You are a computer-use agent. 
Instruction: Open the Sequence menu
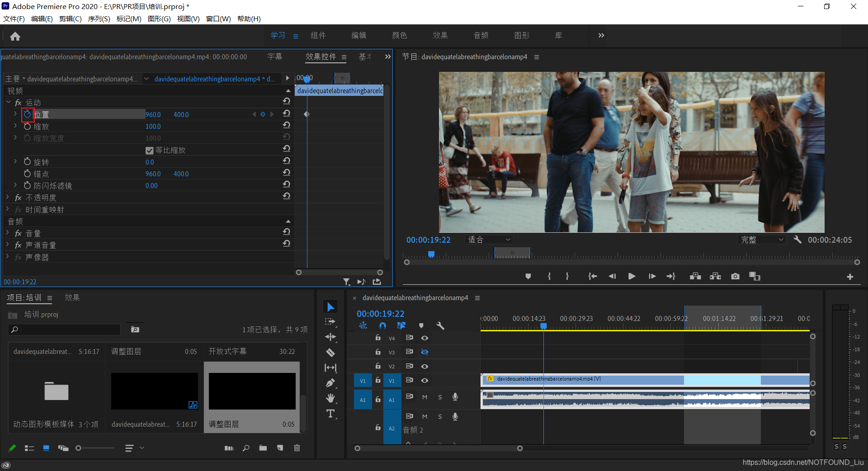99,19
